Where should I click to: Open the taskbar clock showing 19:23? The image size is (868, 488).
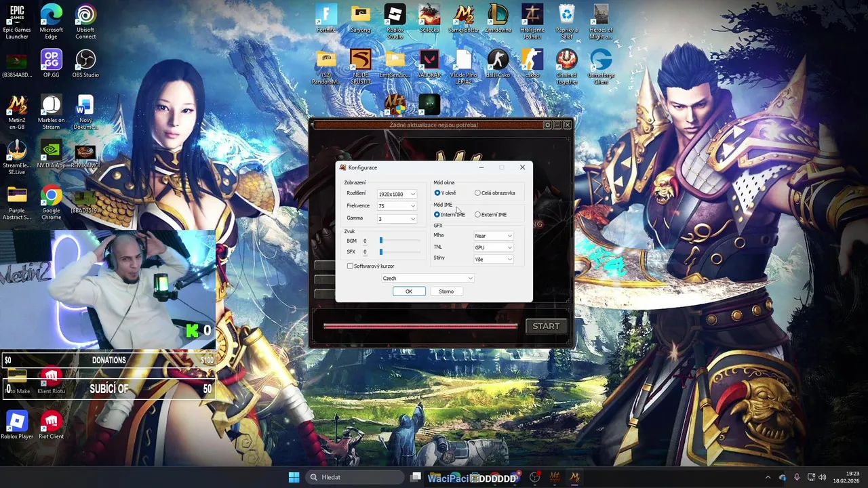click(x=846, y=477)
